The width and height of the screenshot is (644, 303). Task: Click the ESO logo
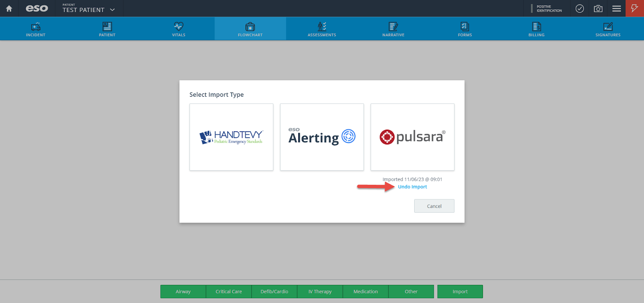37,8
